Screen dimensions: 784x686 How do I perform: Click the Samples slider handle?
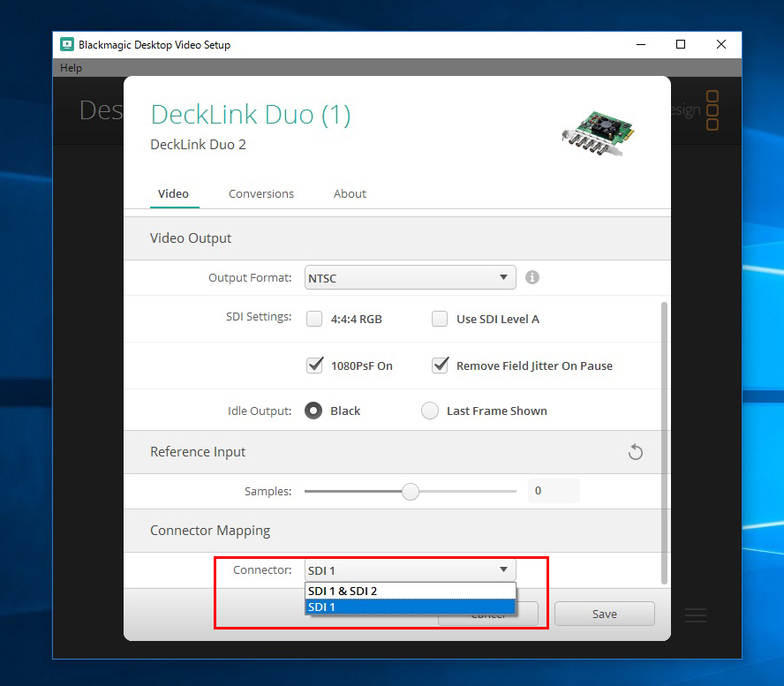[411, 492]
